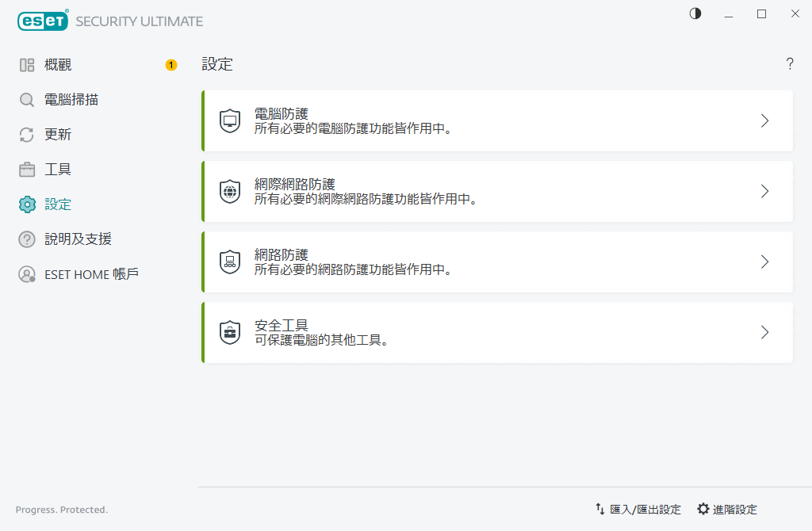812x531 pixels.
Task: Close the ESET window
Action: [x=795, y=14]
